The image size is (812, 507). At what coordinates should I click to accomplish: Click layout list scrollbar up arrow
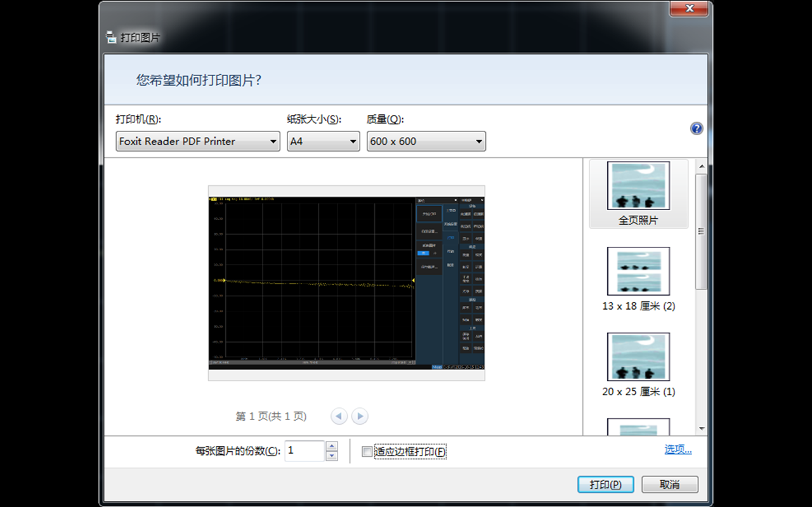[702, 166]
